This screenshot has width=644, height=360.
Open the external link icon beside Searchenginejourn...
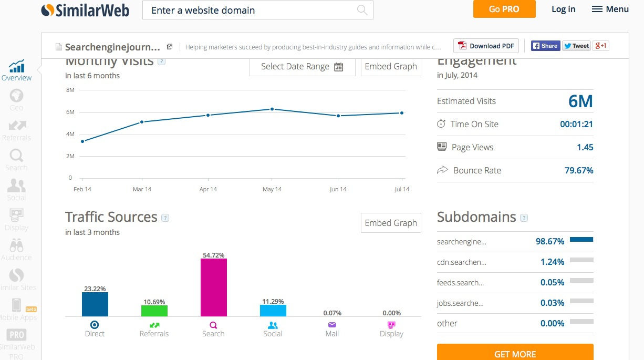coord(170,47)
